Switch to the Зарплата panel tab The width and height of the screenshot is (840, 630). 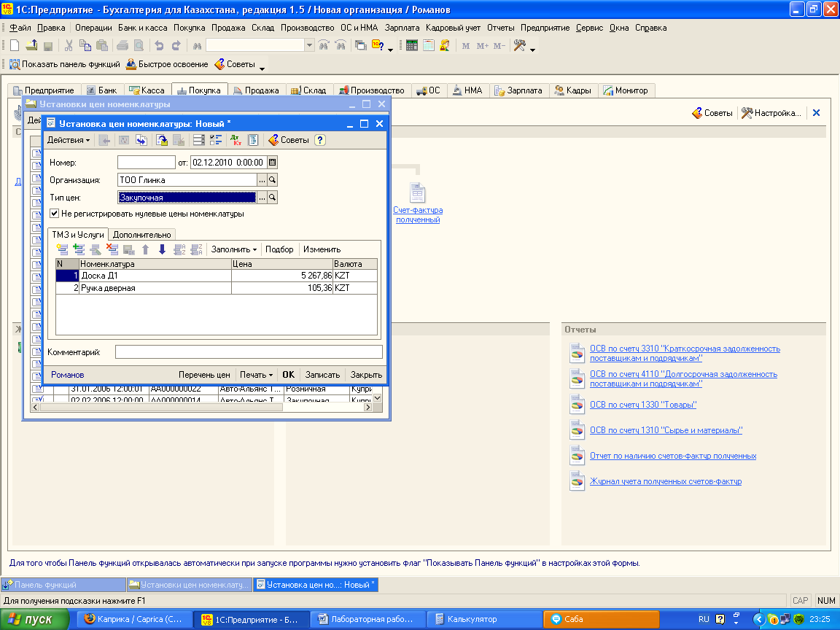click(518, 90)
